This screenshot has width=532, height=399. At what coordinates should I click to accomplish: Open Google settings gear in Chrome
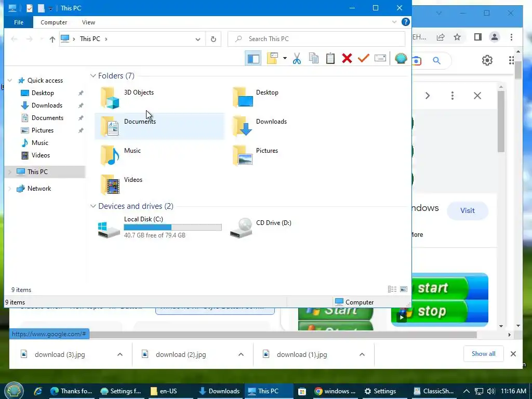[487, 60]
